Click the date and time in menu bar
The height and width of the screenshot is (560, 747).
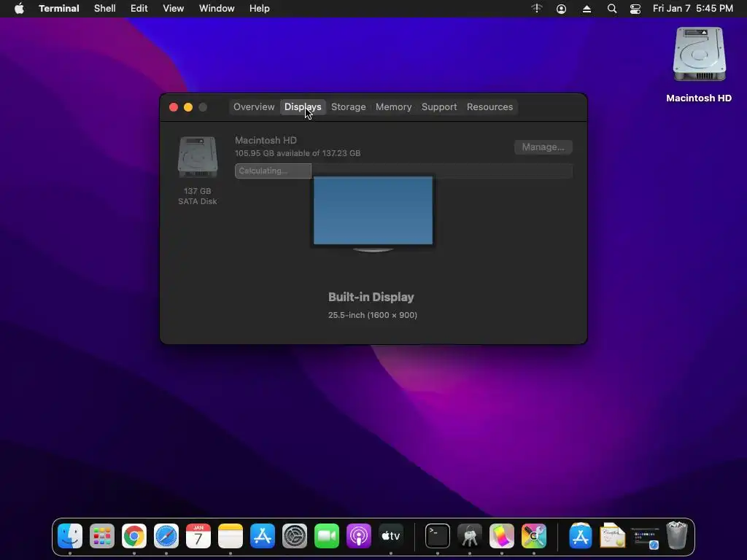point(693,9)
